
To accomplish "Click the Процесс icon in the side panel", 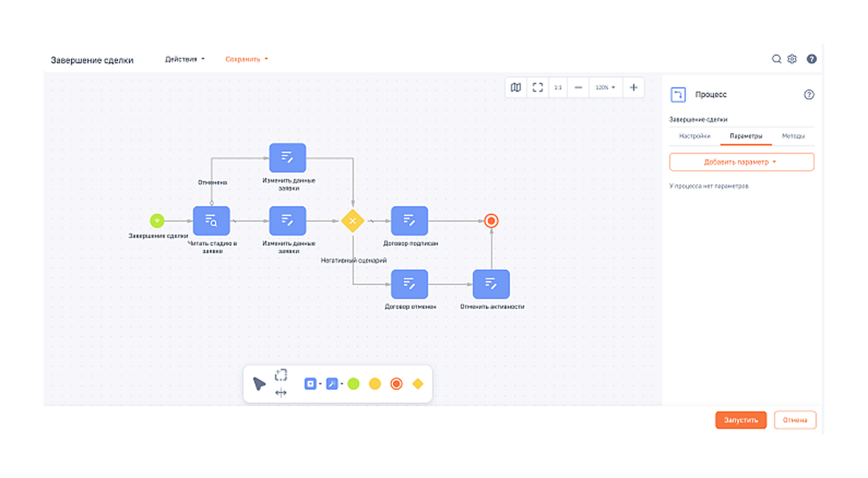I will click(x=678, y=94).
